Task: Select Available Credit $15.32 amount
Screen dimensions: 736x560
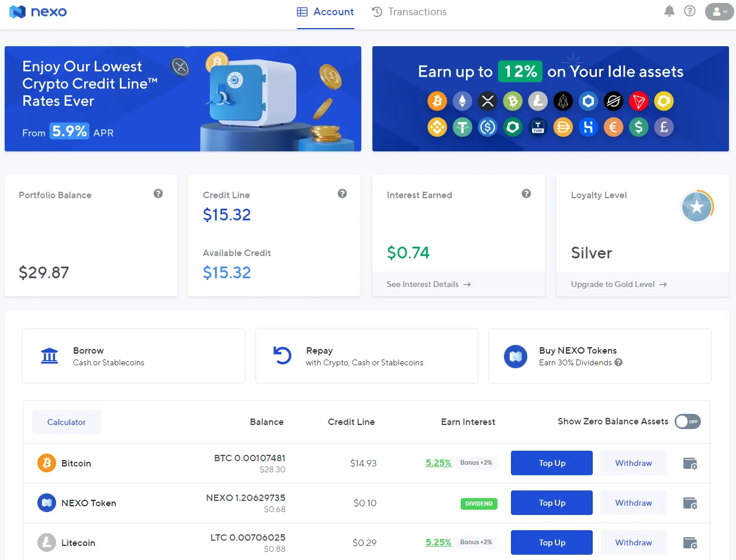Action: [227, 272]
